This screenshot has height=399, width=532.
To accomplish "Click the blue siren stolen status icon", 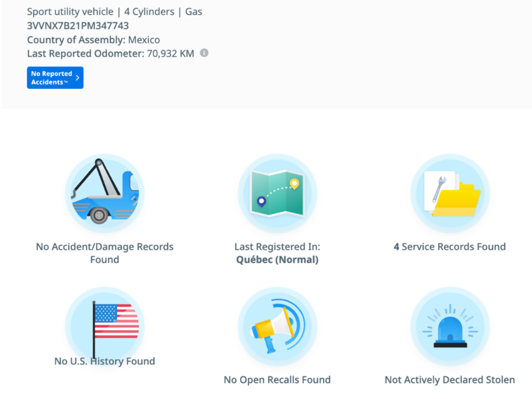I will pyautogui.click(x=450, y=327).
